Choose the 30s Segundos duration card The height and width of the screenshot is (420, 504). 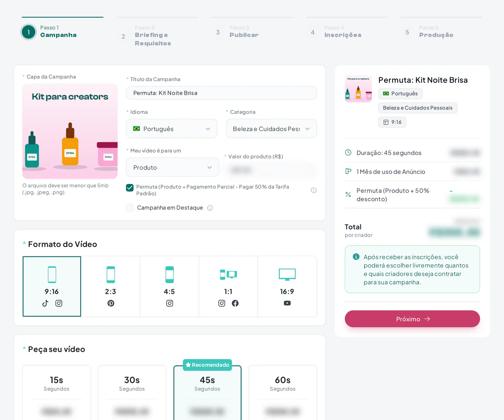coord(132,393)
